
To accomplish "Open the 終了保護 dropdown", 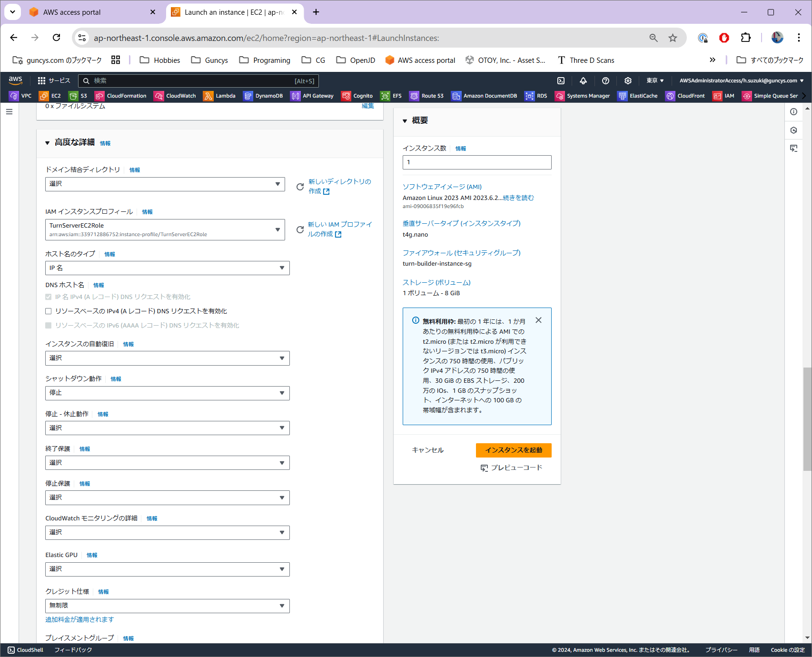I will 168,463.
